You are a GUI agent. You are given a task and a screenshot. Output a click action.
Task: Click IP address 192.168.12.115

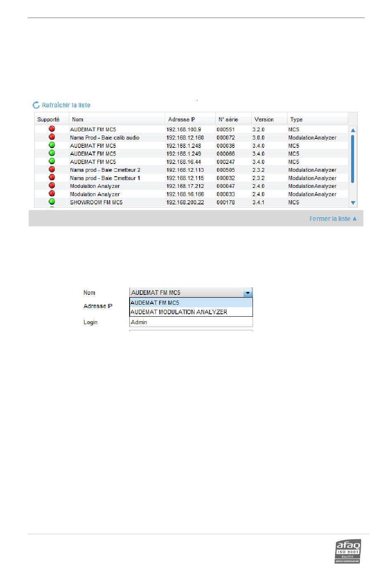(x=185, y=178)
